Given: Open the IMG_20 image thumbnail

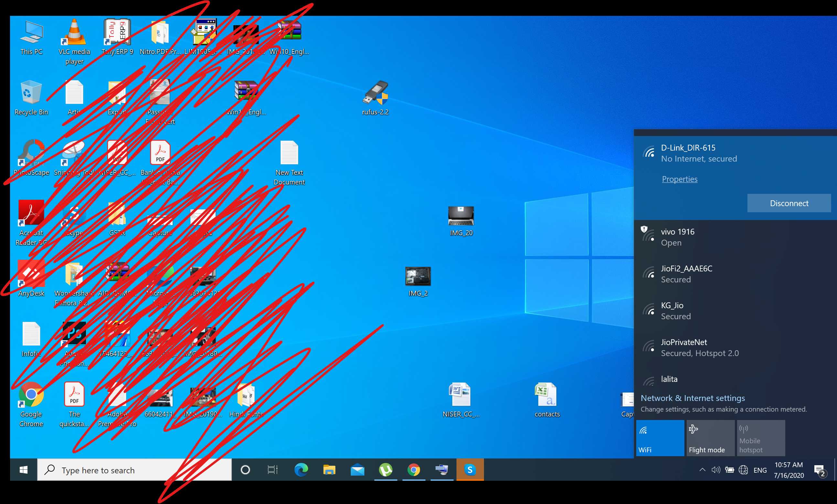Looking at the screenshot, I should click(461, 221).
